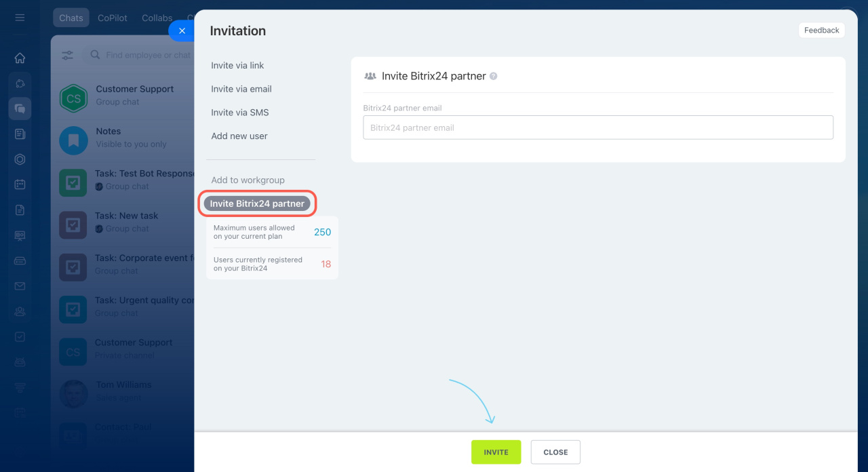This screenshot has height=472, width=868.
Task: Open Add new user section
Action: tap(239, 136)
